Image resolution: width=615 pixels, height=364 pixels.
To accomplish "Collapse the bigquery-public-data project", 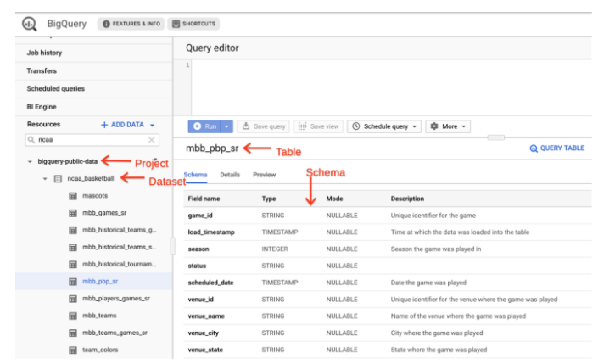I will point(30,161).
